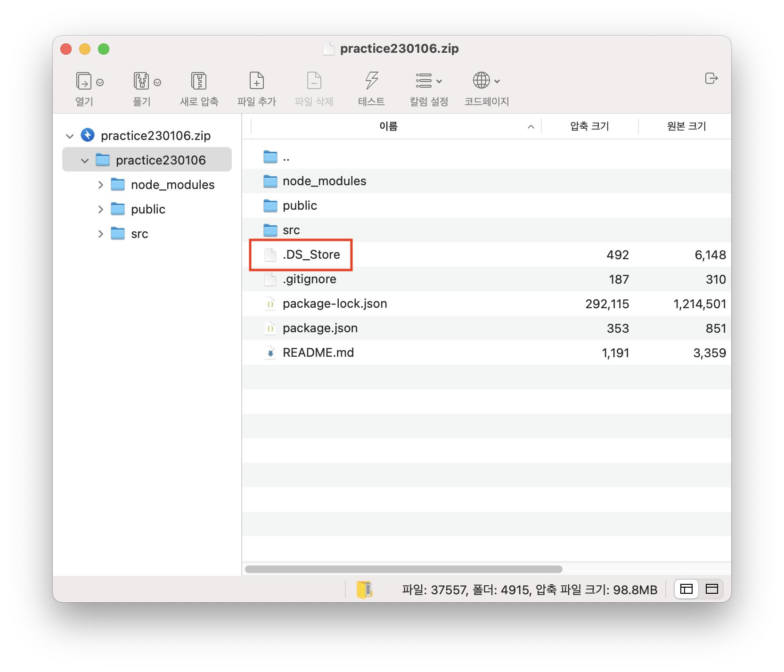Select README.md in the list

(x=487, y=352)
